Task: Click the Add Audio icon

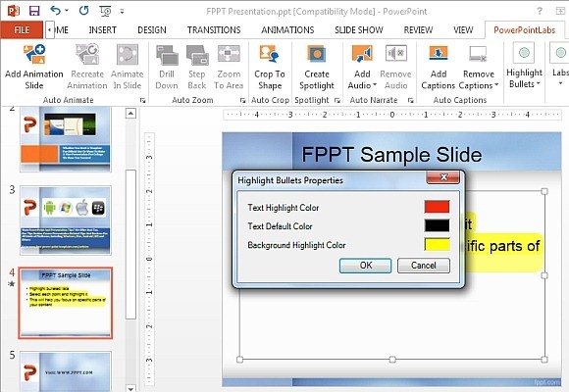Action: [362, 54]
